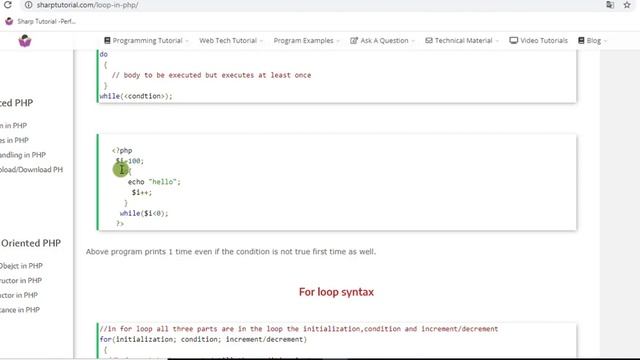Open the Sharp Tutorial bookmark
This screenshot has height=360, width=640.
point(42,21)
